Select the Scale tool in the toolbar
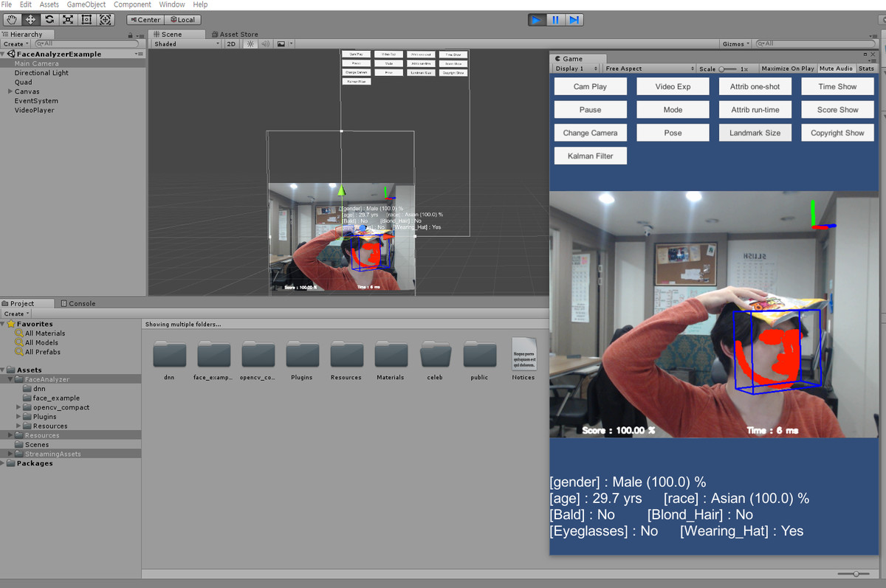 coord(68,20)
